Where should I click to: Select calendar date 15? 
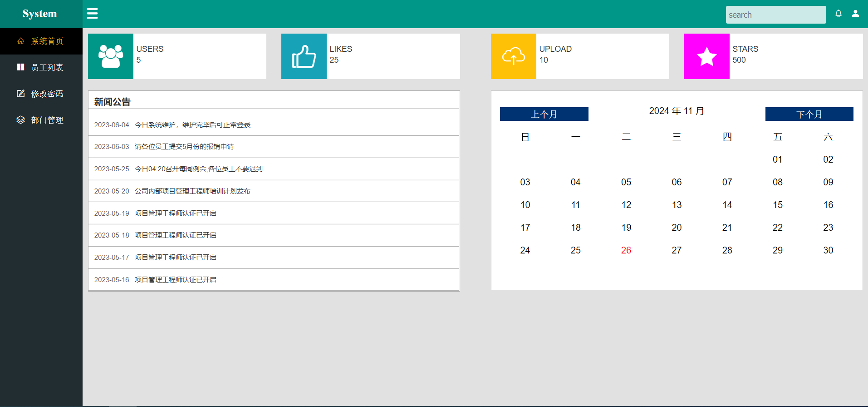point(778,205)
